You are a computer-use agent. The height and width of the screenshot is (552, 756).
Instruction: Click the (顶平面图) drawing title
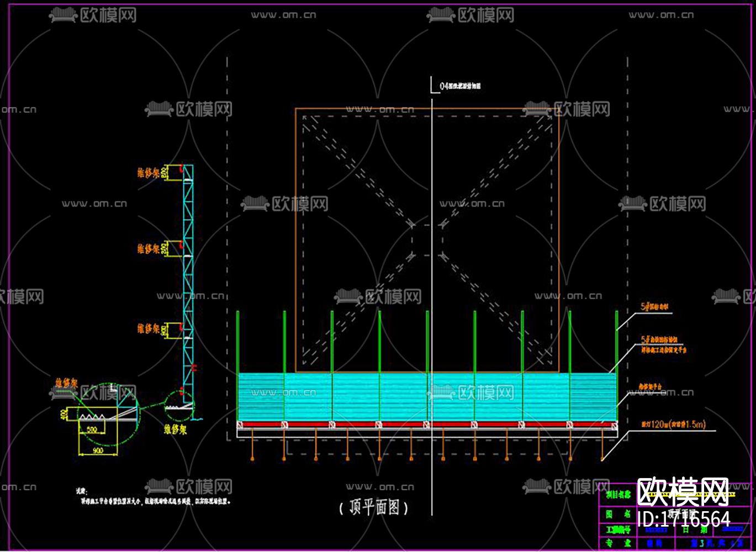point(374,507)
